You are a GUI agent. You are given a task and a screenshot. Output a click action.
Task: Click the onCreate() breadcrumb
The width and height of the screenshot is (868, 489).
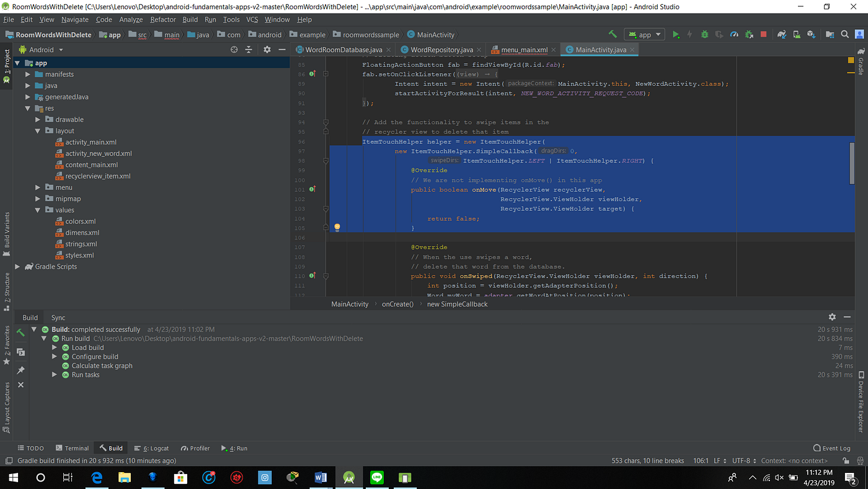tap(397, 304)
